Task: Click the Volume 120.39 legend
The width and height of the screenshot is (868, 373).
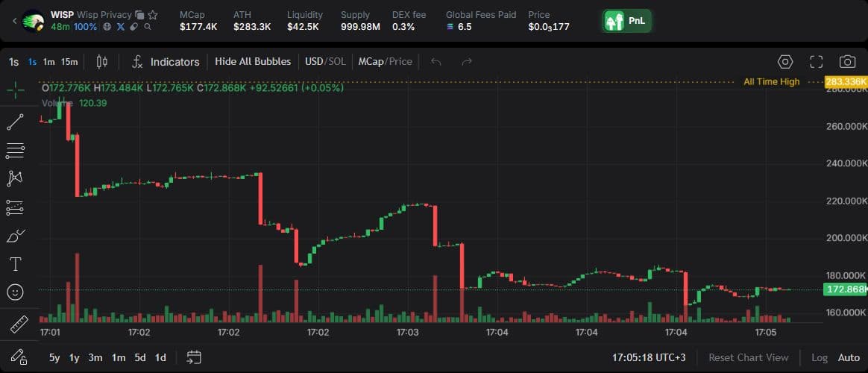Action: coord(74,103)
